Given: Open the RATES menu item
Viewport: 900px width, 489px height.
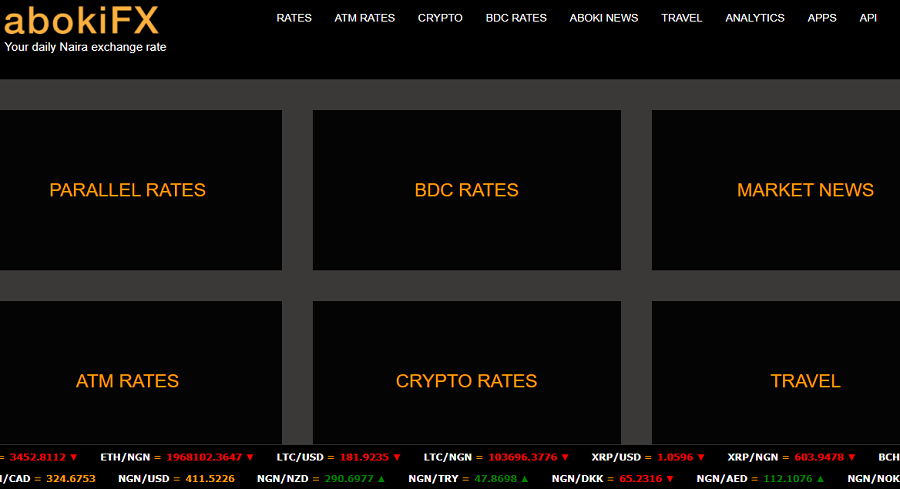Looking at the screenshot, I should [x=294, y=18].
